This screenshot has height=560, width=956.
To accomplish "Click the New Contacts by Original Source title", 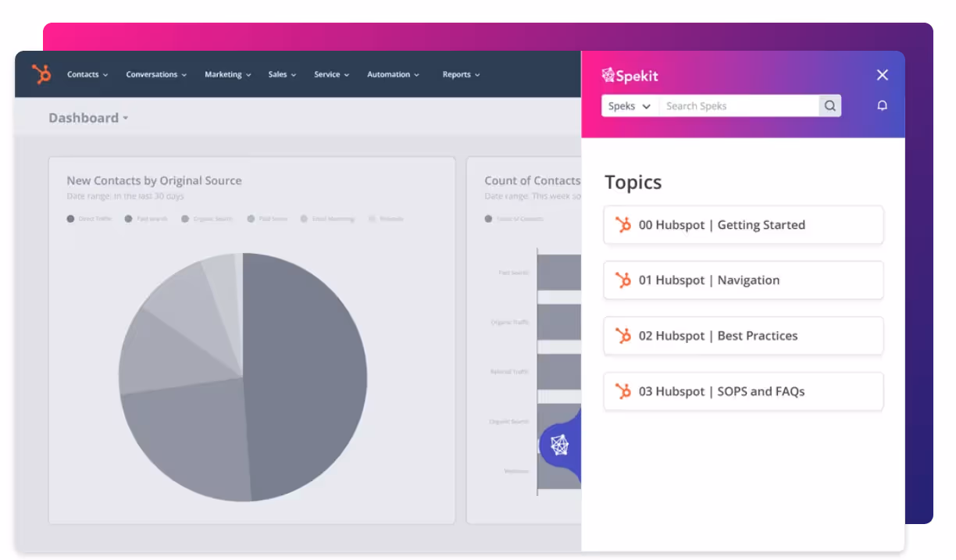I will [x=154, y=180].
